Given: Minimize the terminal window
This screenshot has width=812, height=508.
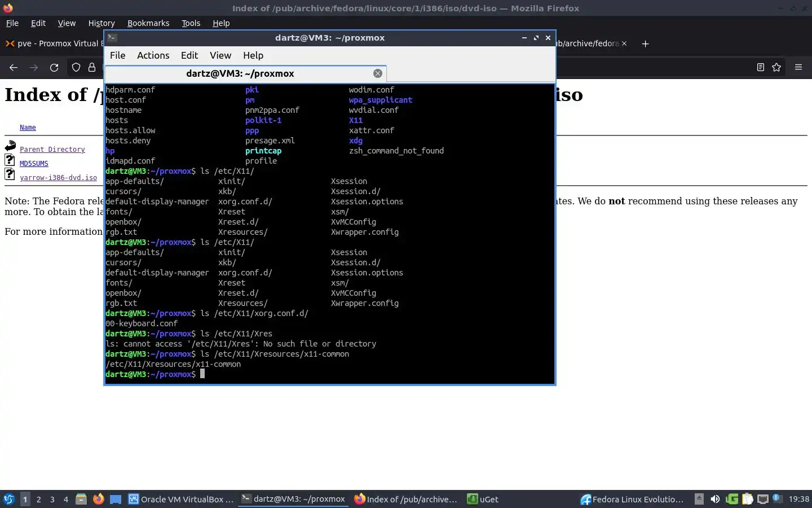Looking at the screenshot, I should (524, 38).
